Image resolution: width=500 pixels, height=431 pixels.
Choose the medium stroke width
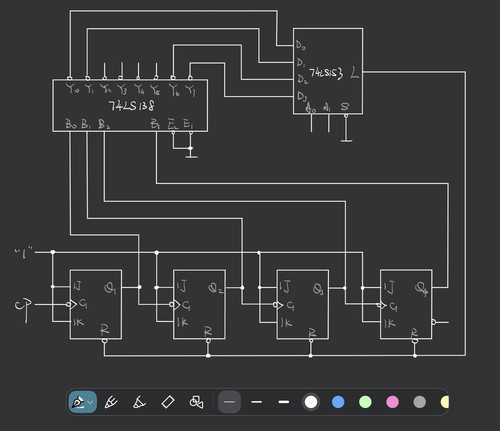click(256, 402)
